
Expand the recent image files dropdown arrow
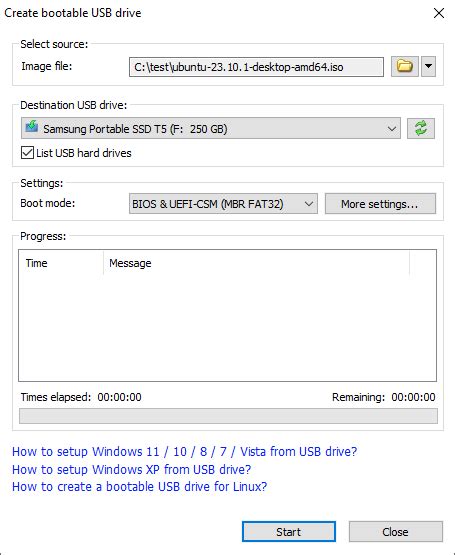click(428, 66)
